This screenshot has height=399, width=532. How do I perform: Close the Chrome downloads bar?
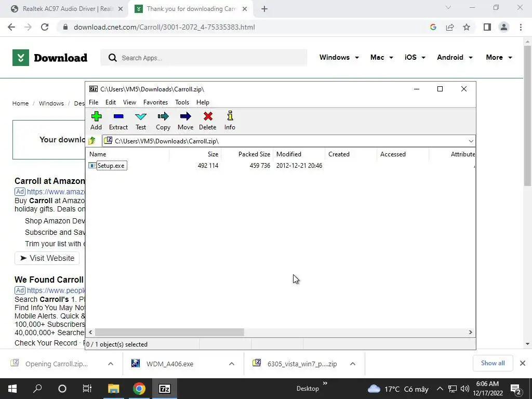(523, 363)
